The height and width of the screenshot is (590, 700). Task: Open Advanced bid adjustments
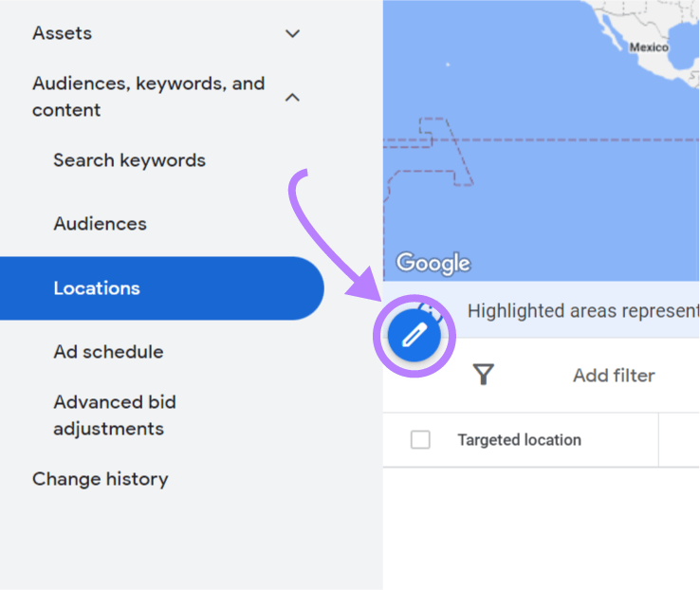point(115,415)
